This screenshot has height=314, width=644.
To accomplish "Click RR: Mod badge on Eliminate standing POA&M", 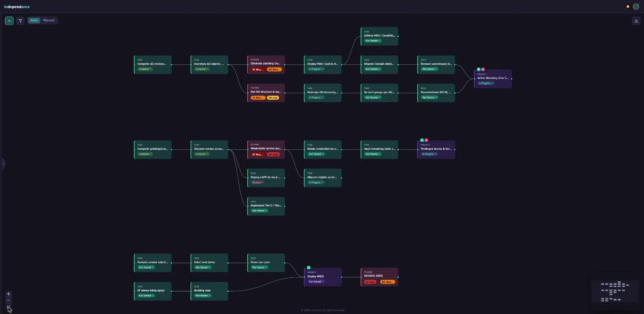I will pos(274,69).
